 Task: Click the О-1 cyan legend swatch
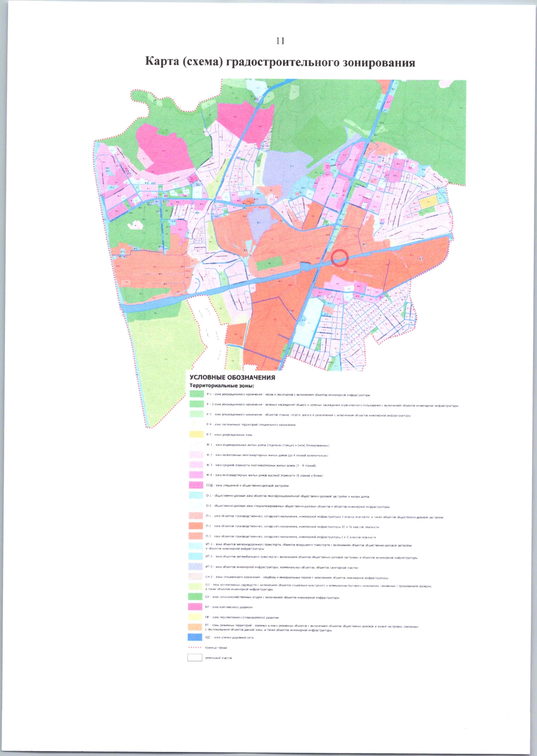[x=196, y=496]
